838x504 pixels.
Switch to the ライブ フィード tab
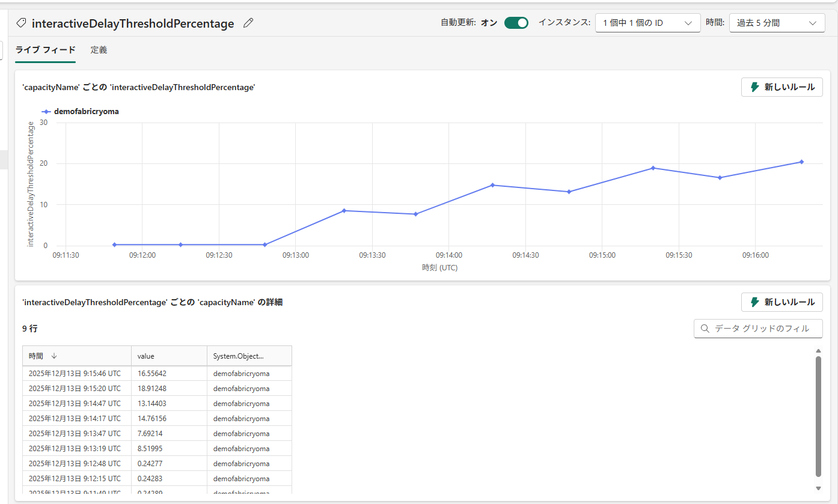pyautogui.click(x=46, y=50)
